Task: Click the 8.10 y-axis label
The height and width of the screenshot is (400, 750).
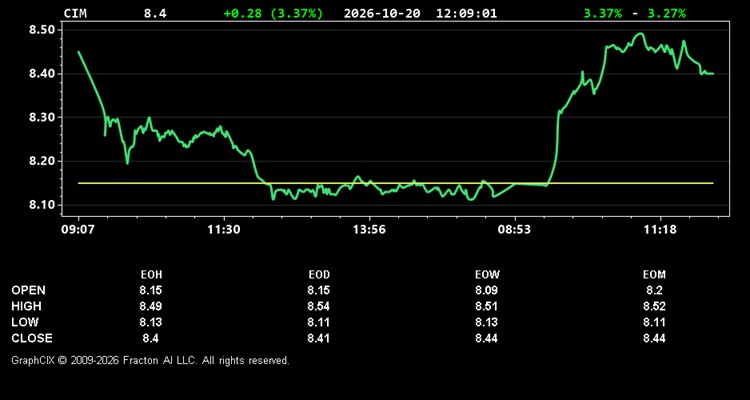Action: [44, 205]
